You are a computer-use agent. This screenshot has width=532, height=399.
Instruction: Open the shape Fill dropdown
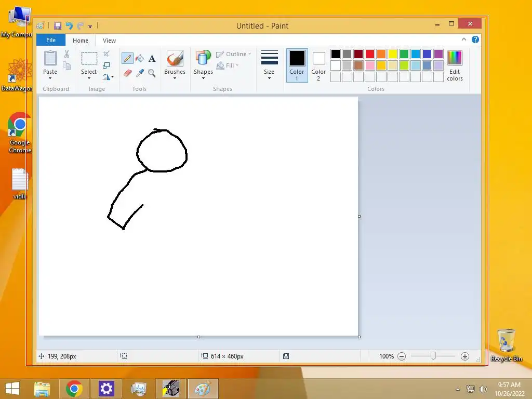pos(228,65)
